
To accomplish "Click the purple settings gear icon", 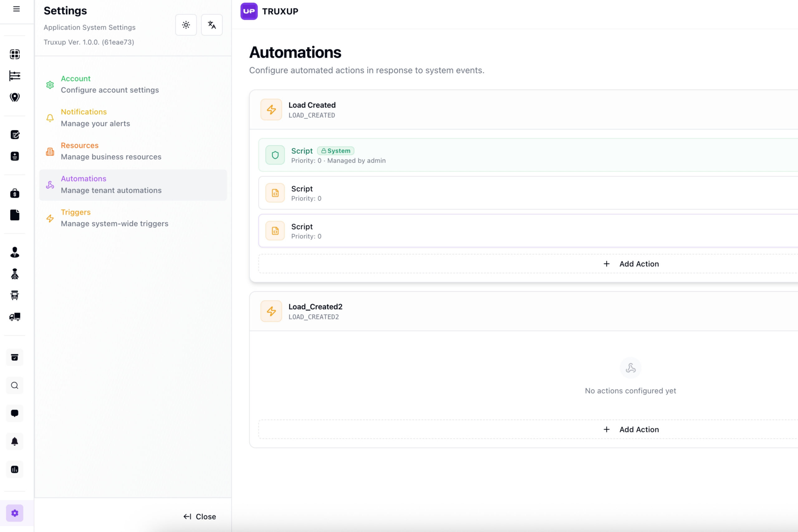I will 15,513.
